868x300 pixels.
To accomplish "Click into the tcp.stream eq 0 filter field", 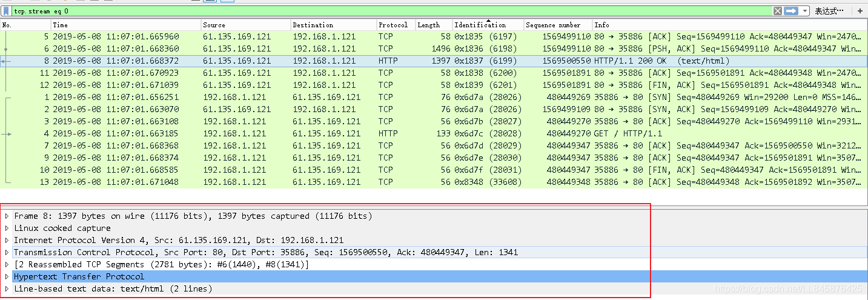I will click(x=391, y=11).
